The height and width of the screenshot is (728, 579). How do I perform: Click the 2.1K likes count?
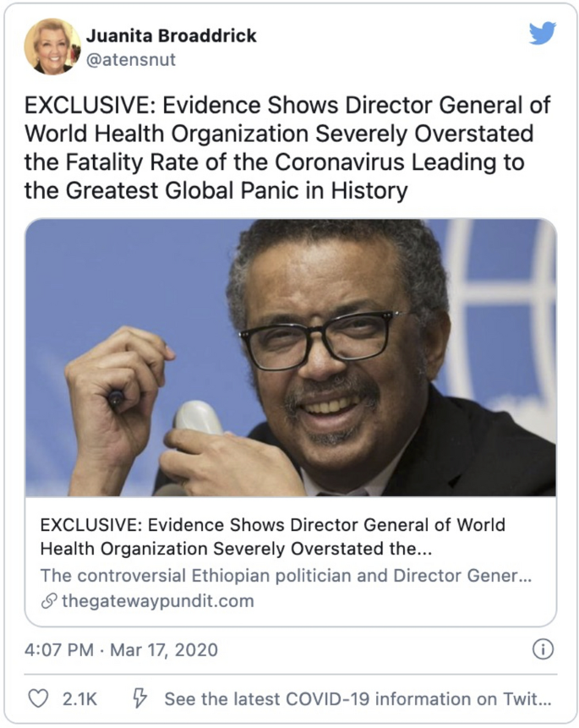tap(79, 698)
